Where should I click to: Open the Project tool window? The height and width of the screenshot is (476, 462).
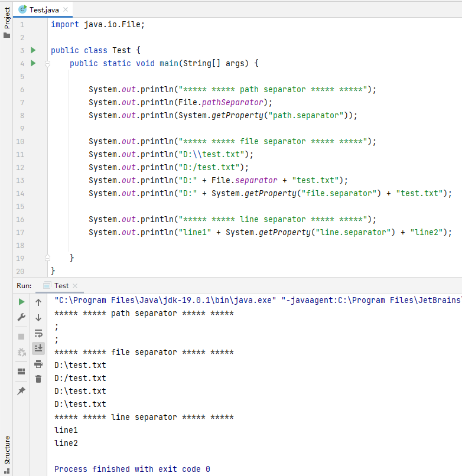tap(6, 18)
